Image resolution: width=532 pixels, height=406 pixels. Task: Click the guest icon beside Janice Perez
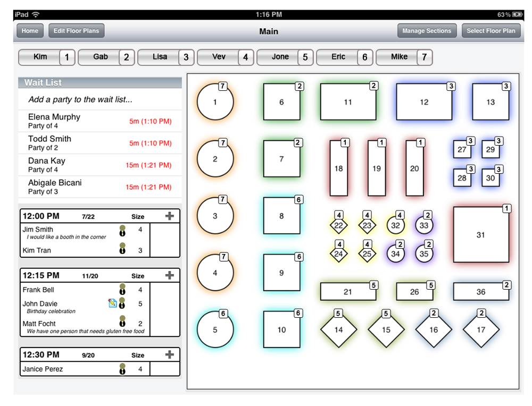(x=122, y=369)
